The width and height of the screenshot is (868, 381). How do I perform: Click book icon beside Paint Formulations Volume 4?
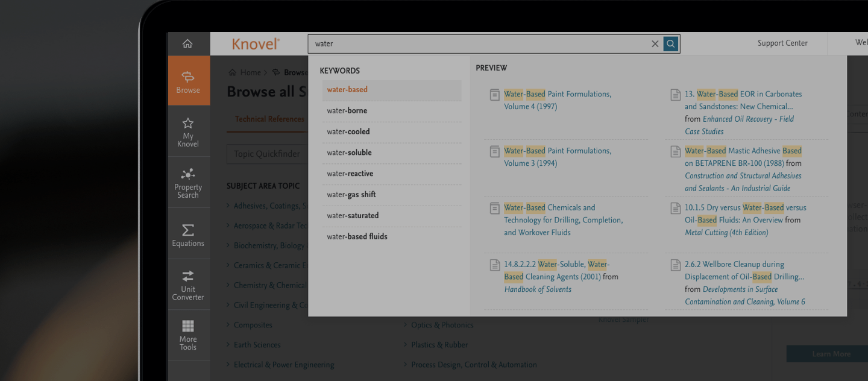pyautogui.click(x=494, y=95)
